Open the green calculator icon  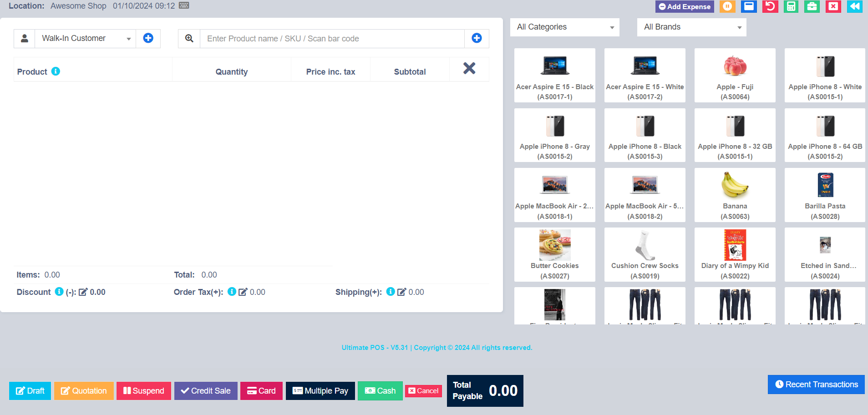click(x=791, y=6)
